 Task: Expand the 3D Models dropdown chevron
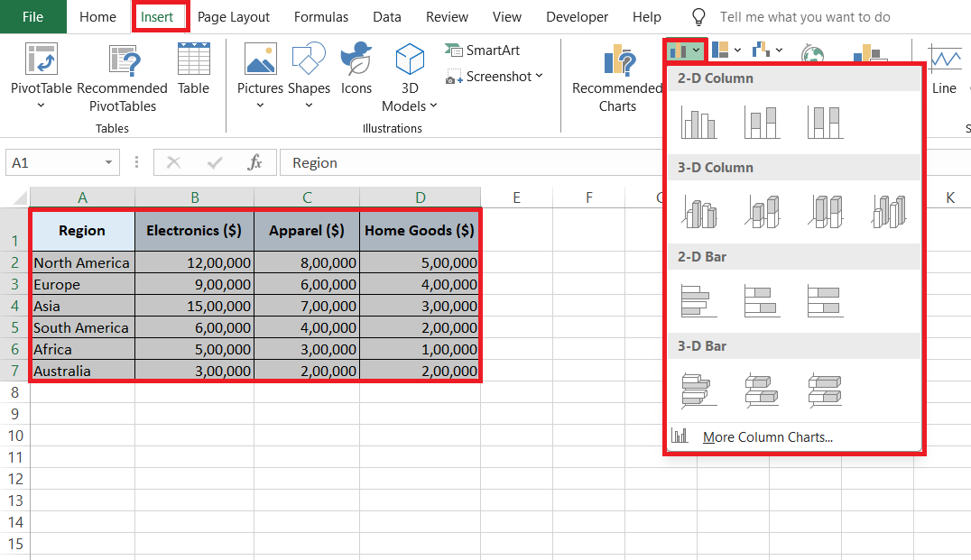coord(433,106)
